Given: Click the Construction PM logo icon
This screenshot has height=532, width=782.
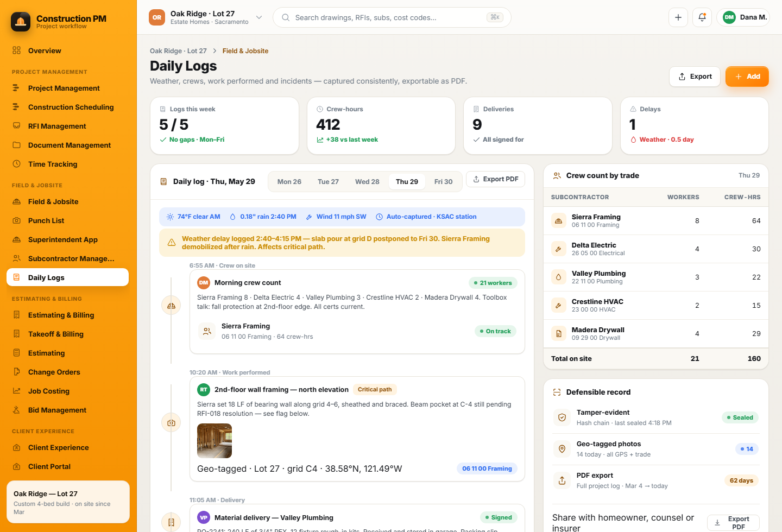Looking at the screenshot, I should click(x=21, y=22).
